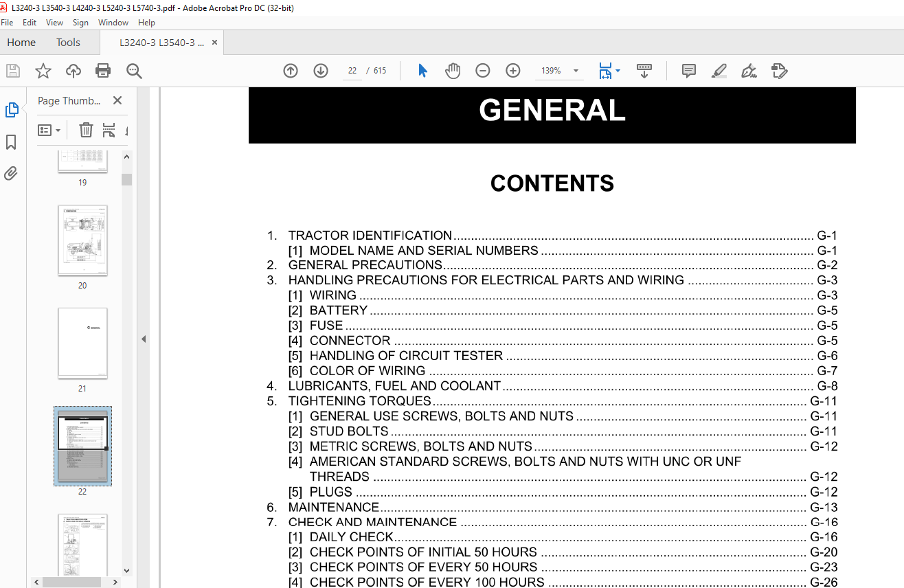
Task: Click thumbnail panel scroll up arrow
Action: tap(126, 157)
